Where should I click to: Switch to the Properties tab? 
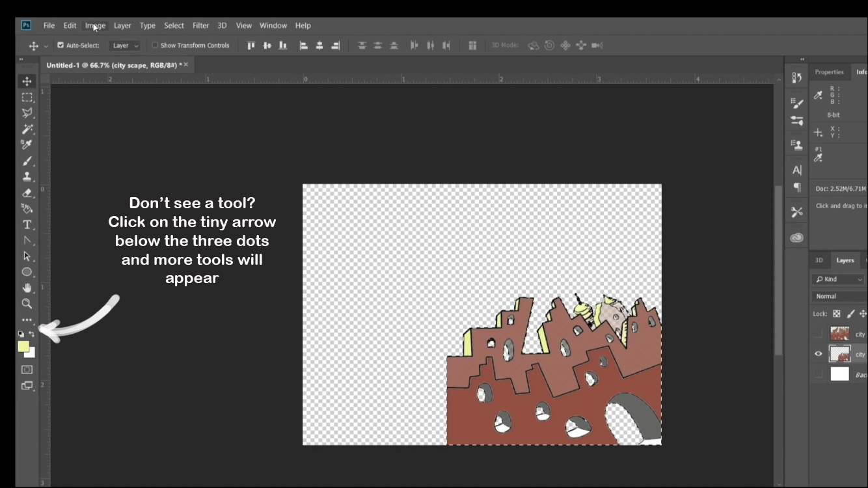click(829, 72)
